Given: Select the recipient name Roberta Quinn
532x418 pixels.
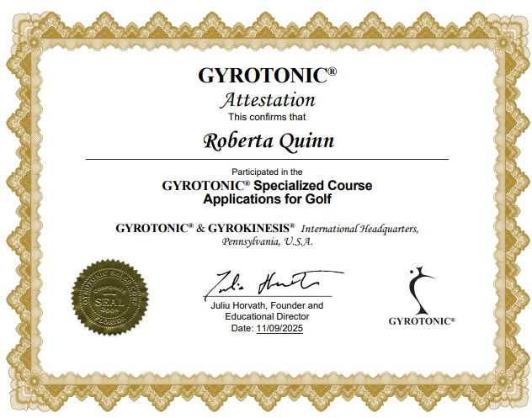Looking at the screenshot, I should click(x=268, y=140).
